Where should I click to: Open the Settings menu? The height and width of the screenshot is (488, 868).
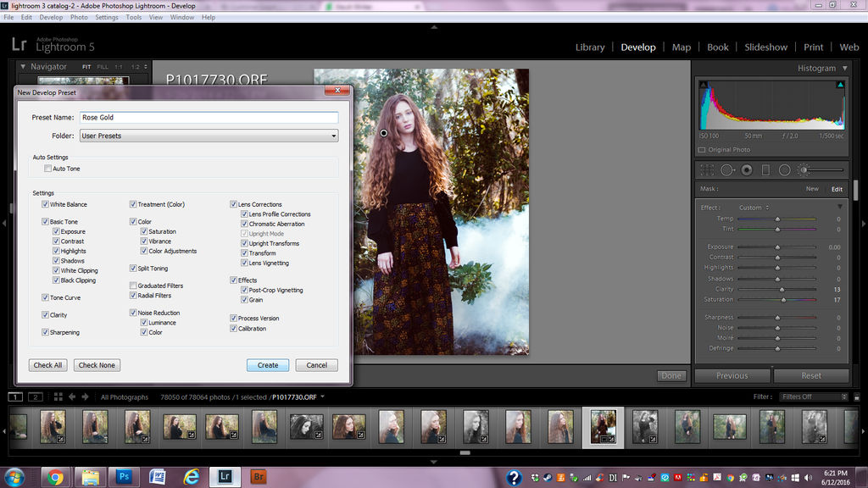(x=106, y=17)
